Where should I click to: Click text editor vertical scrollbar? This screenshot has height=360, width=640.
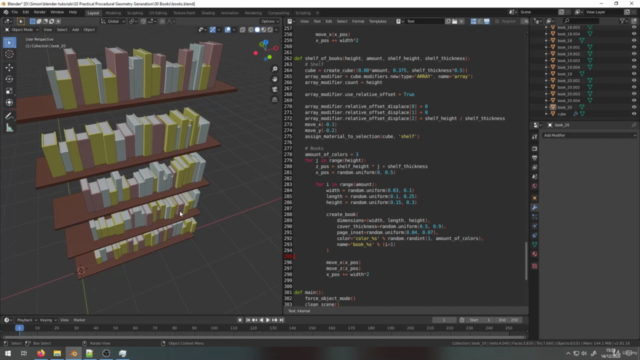[x=526, y=260]
